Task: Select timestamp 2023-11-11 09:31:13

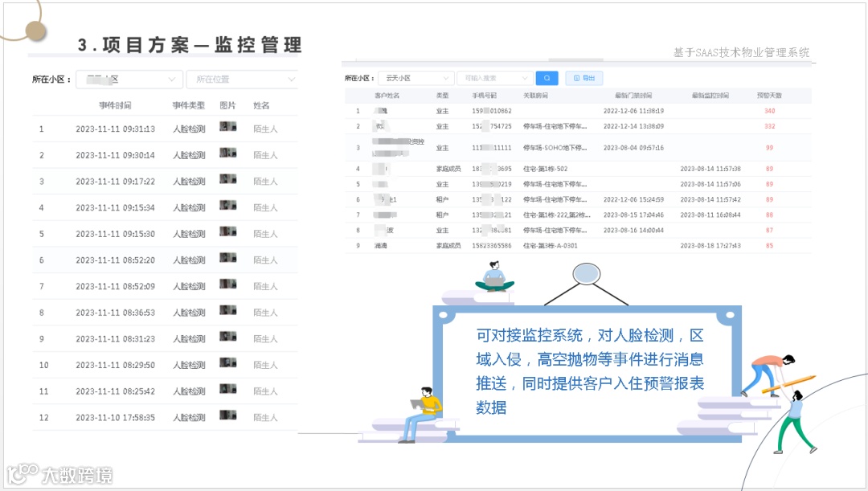Action: click(115, 129)
